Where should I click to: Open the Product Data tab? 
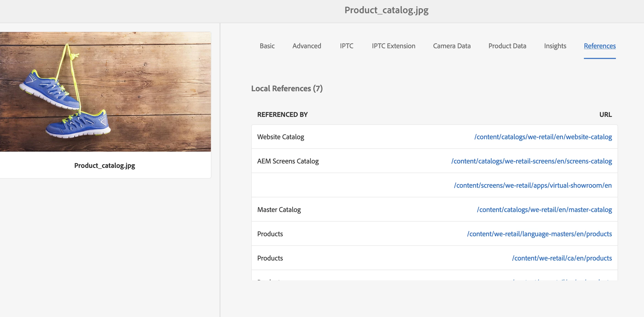tap(507, 46)
